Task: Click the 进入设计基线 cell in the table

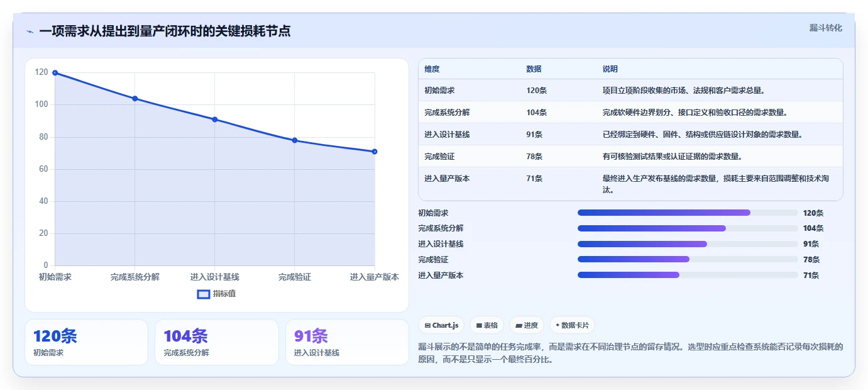Action: [x=448, y=135]
